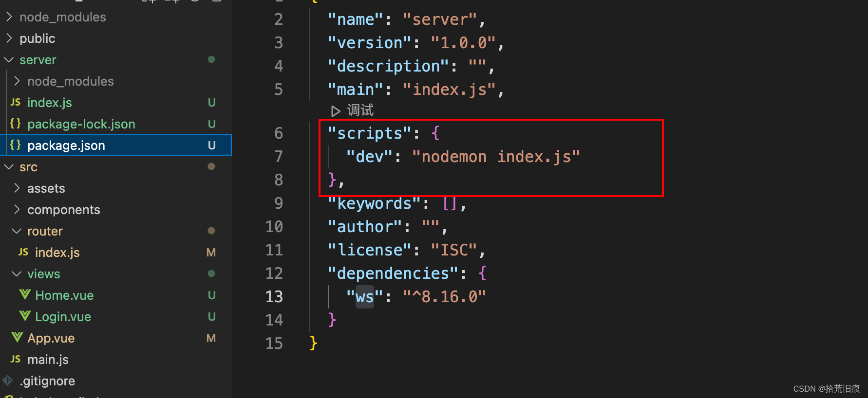Expand the assets folder chevron
This screenshot has height=398, width=868.
[x=17, y=188]
